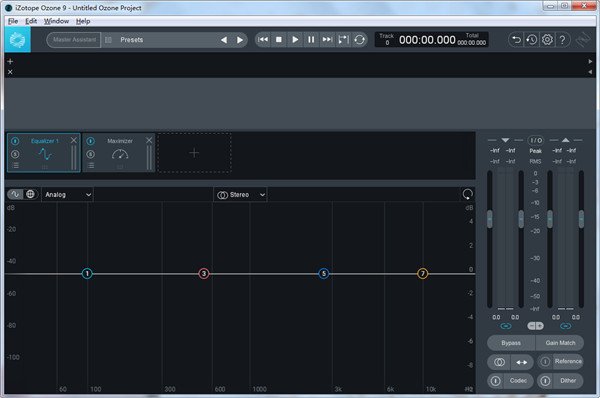Click the Bypass button
Viewport: 600px width, 398px height.
click(511, 343)
